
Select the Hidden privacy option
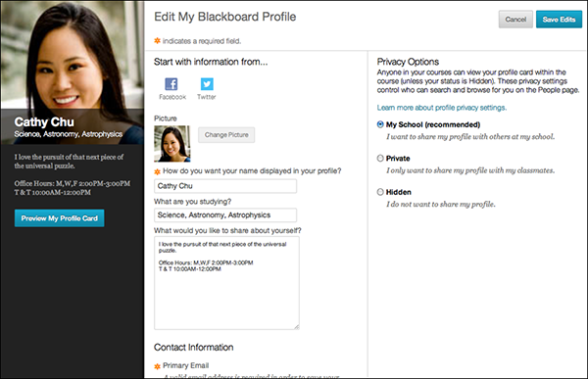pos(380,192)
